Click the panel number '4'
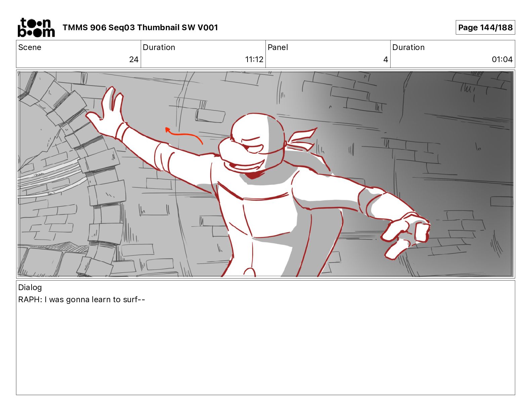 pos(386,59)
